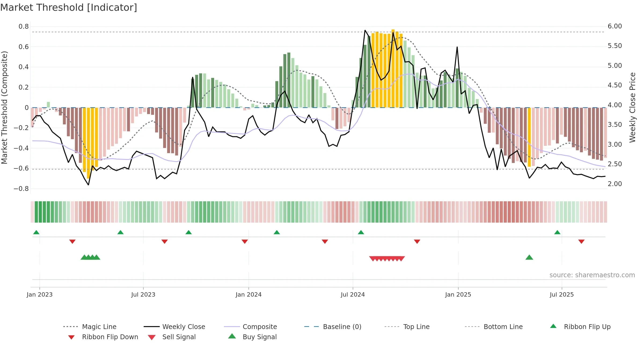Click ribbon flip up marker before Jul 2025
644x362 pixels.
tap(557, 232)
